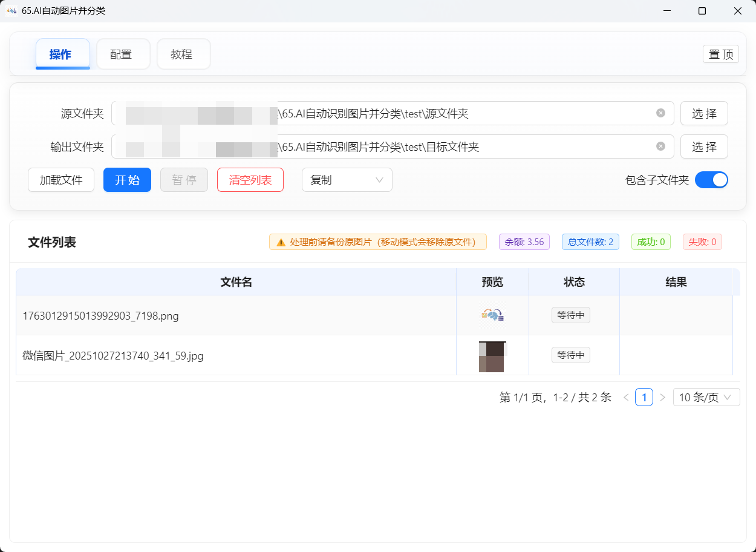Click the 开始 button
This screenshot has width=756, height=552.
coord(127,180)
